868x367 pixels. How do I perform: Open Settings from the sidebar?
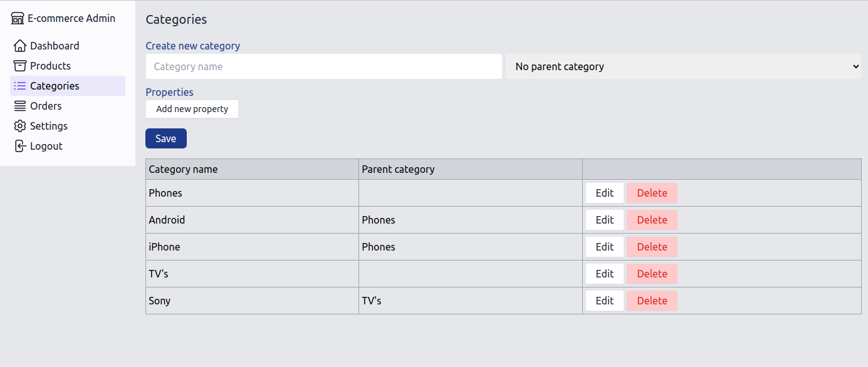pos(48,126)
